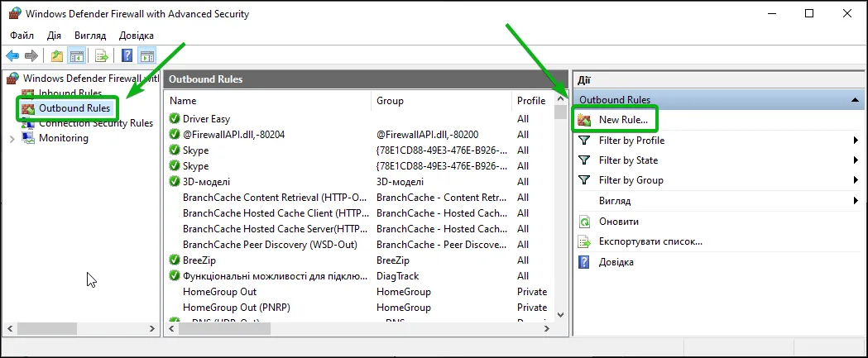Select Connection Security Rules in the tree

(x=96, y=123)
